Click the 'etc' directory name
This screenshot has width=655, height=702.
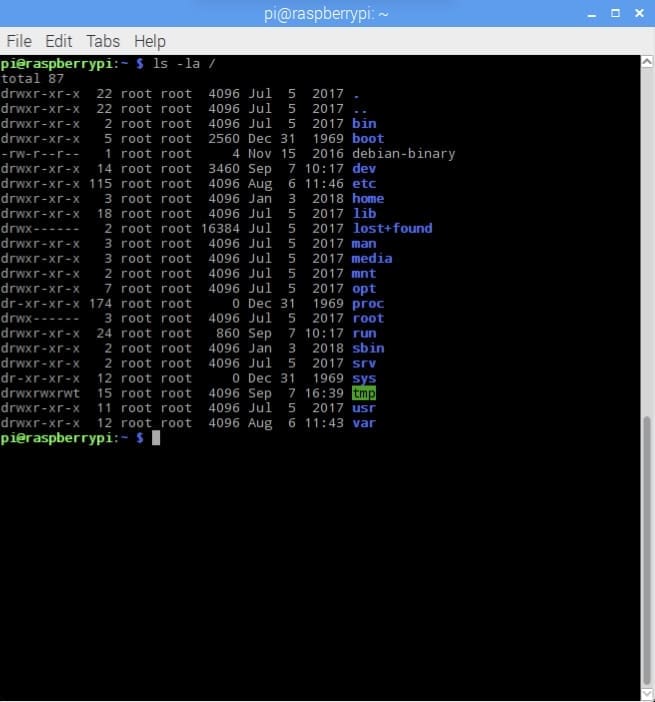click(x=364, y=184)
